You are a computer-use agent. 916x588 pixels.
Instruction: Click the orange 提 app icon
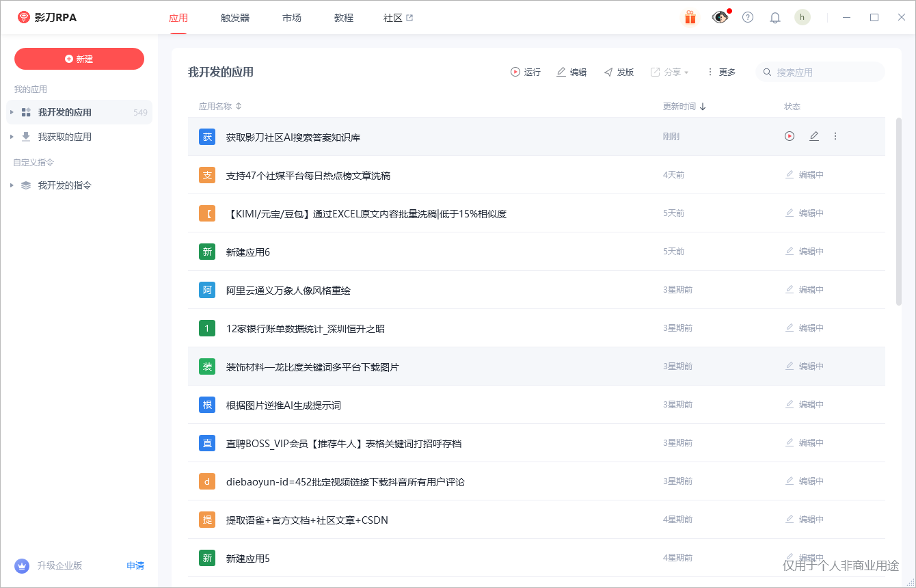[207, 520]
